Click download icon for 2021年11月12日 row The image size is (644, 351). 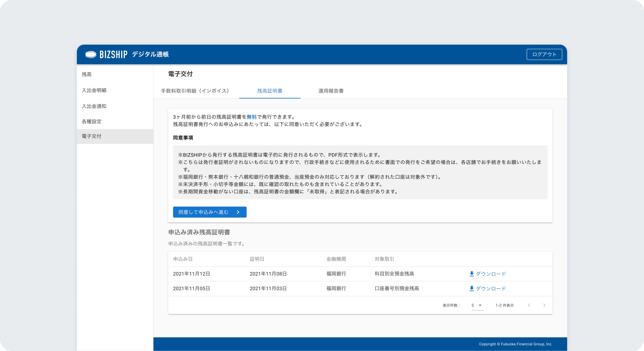(472, 274)
